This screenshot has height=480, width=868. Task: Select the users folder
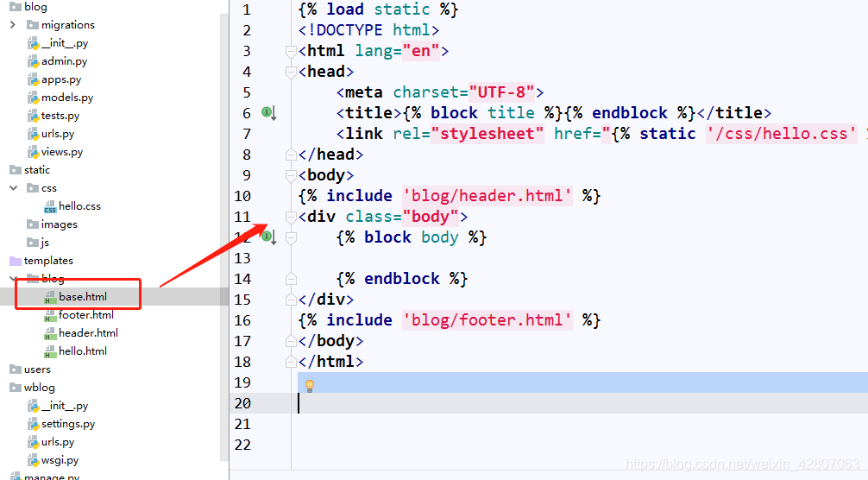coord(38,369)
